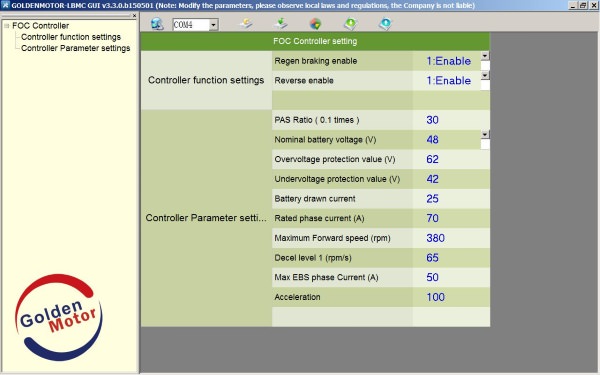This screenshot has height=375, width=600.
Task: Click the application title bar icon
Action: [5, 5]
